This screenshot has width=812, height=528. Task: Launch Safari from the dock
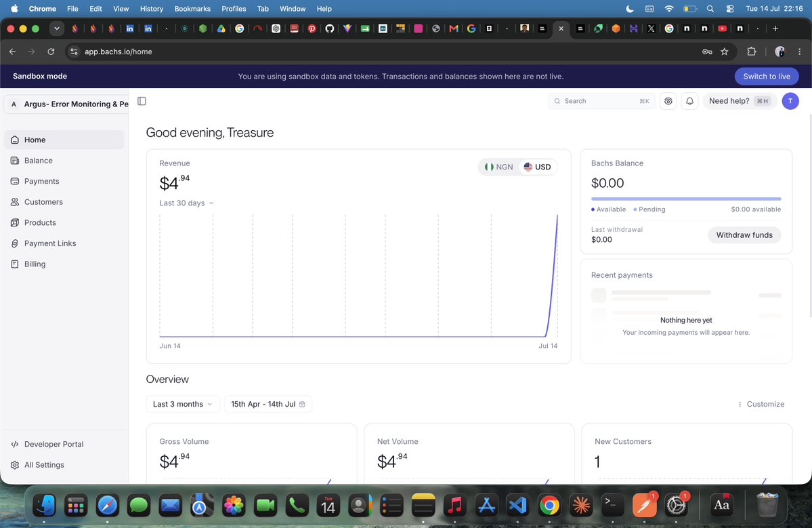pyautogui.click(x=107, y=506)
